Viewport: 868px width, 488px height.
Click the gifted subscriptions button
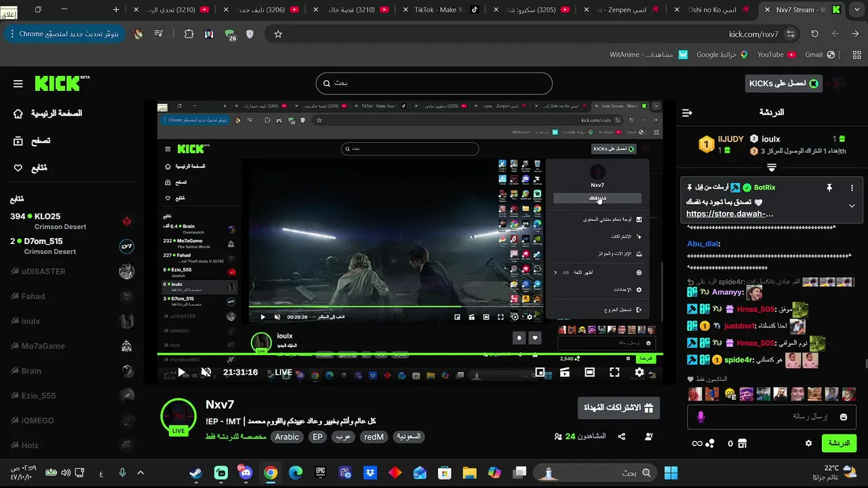click(x=618, y=408)
